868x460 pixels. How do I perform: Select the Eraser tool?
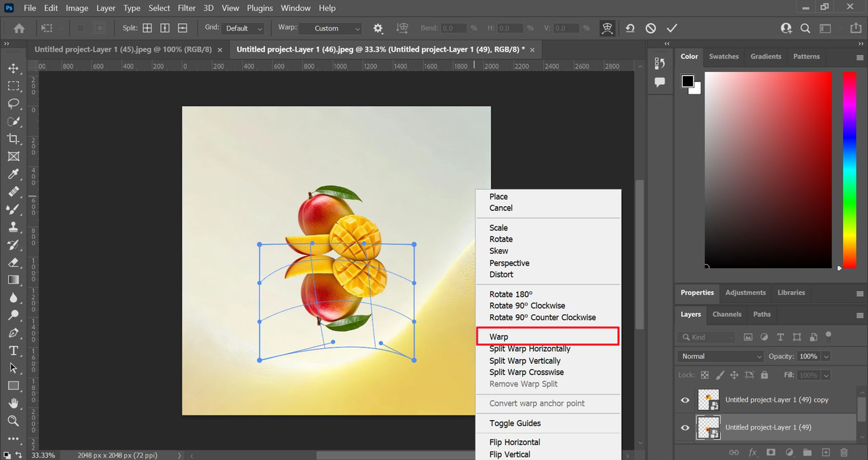(13, 263)
